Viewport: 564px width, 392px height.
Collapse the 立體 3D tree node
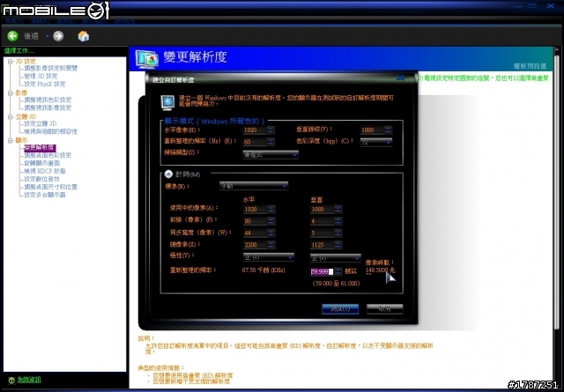(x=11, y=117)
